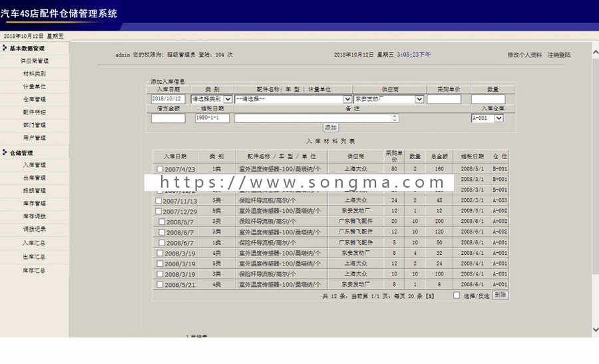Open 仓库管理 in the sidebar
This screenshot has width=599, height=364.
click(x=35, y=99)
